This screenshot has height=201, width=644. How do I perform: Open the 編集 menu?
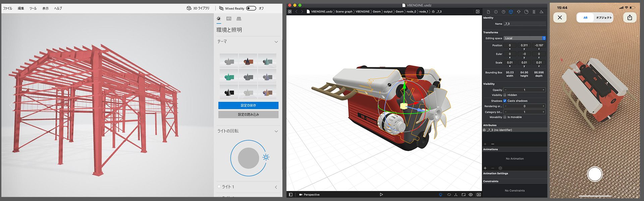click(21, 8)
